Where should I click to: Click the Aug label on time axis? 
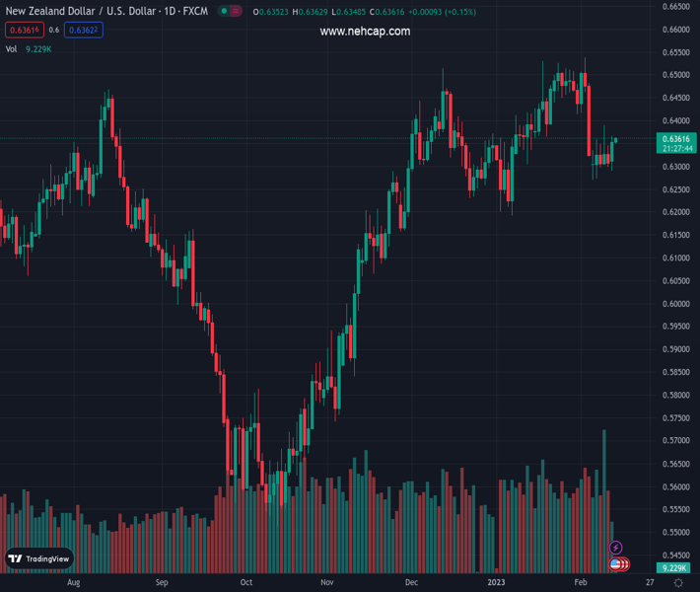(x=73, y=583)
